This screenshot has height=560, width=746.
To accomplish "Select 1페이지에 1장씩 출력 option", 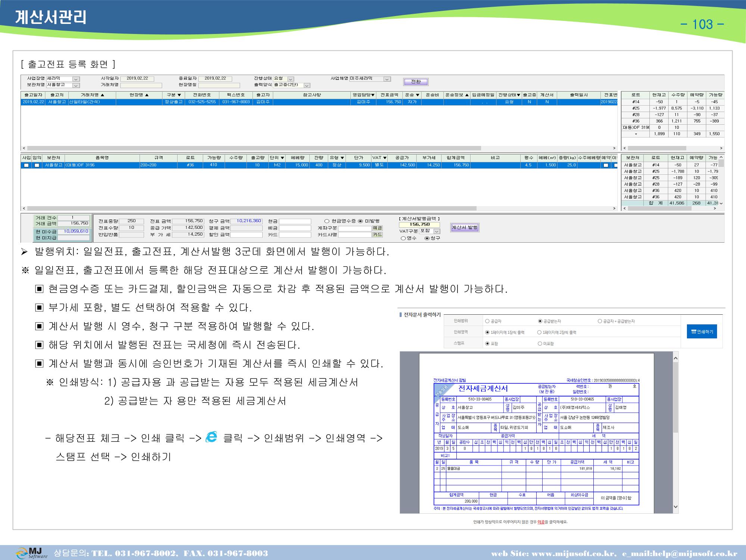I will coord(487,332).
